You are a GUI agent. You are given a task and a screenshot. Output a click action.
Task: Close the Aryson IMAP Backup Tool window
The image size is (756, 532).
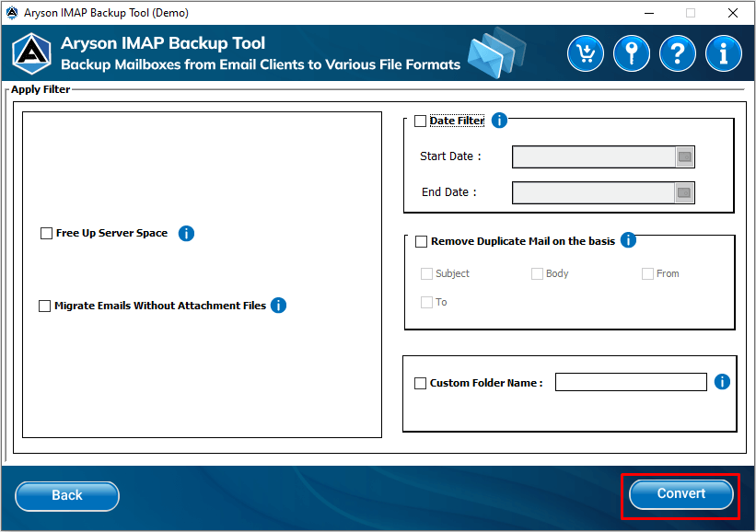click(x=733, y=13)
